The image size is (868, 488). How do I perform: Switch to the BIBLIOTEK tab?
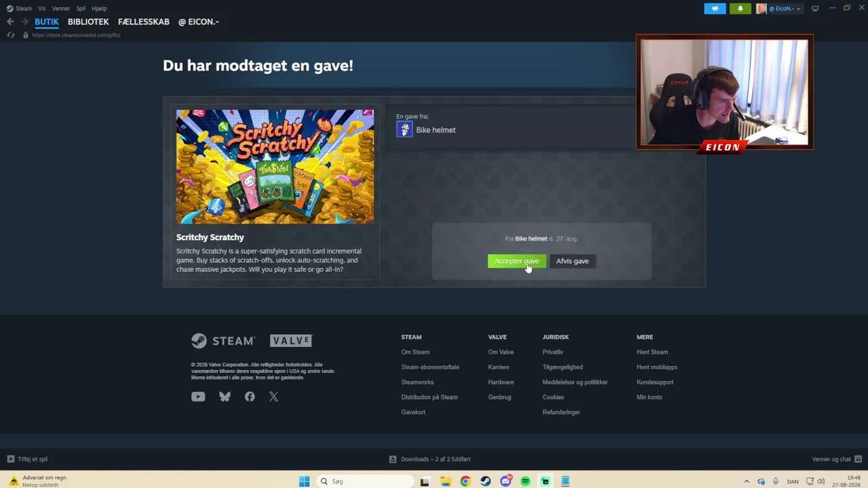[88, 22]
